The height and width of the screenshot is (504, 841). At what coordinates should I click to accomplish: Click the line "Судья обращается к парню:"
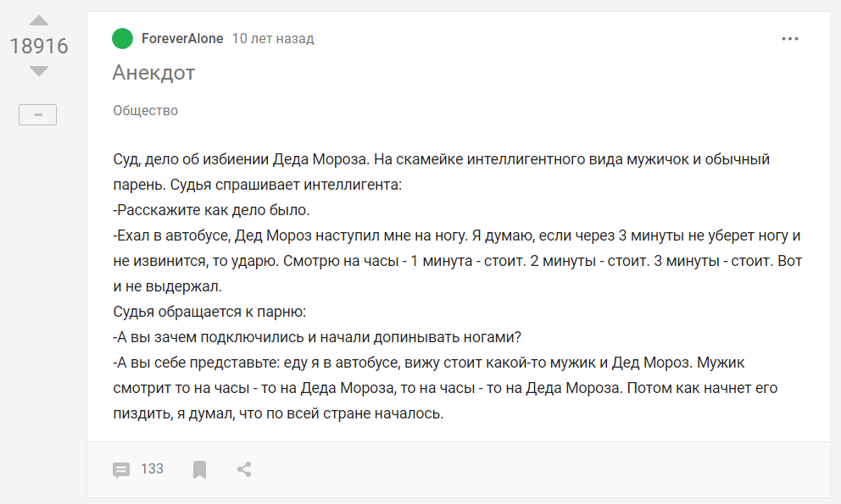(209, 312)
